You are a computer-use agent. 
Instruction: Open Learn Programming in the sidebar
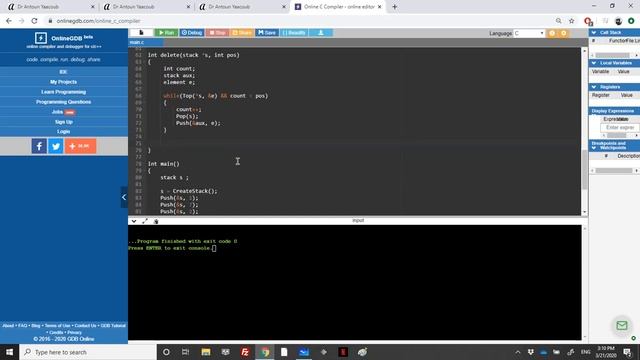[63, 92]
